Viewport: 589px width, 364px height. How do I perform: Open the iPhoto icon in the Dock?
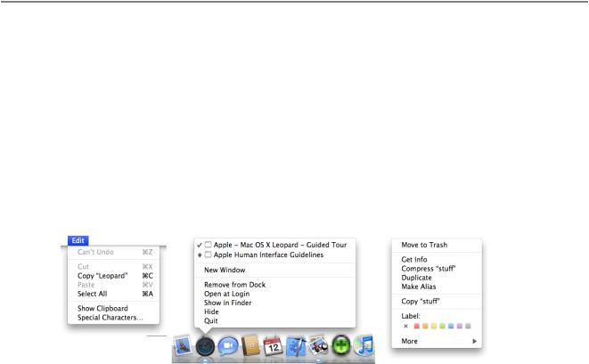point(318,345)
